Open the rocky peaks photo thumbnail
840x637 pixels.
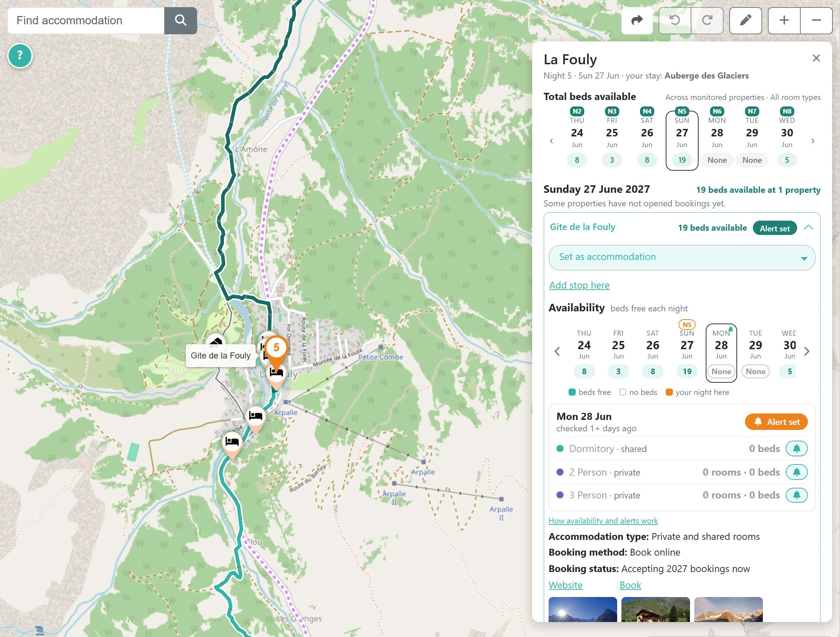(728, 609)
